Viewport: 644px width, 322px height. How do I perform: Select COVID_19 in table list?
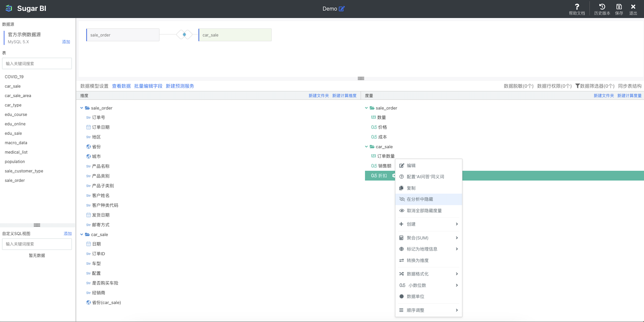click(14, 77)
